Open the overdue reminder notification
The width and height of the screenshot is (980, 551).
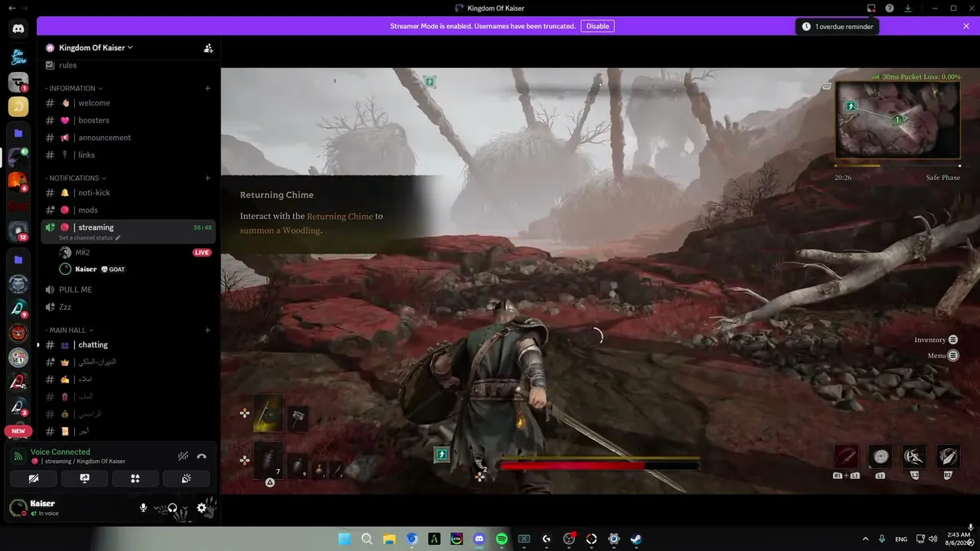coord(838,27)
